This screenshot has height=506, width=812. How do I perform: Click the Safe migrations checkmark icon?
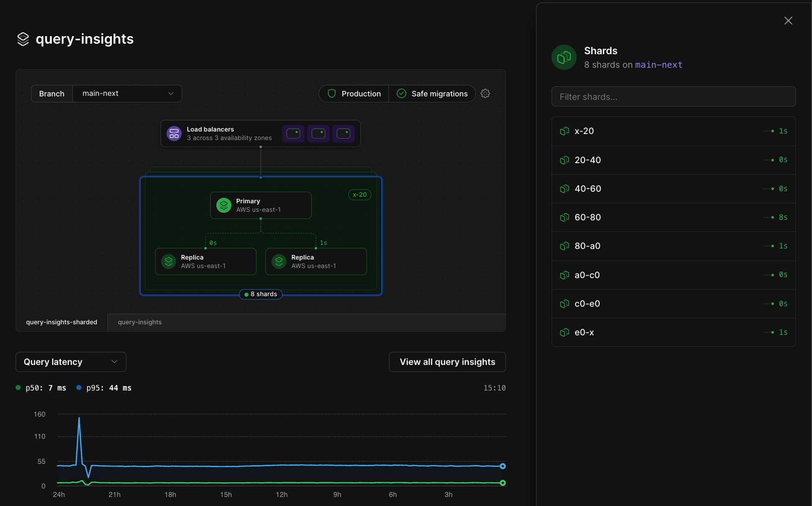401,93
